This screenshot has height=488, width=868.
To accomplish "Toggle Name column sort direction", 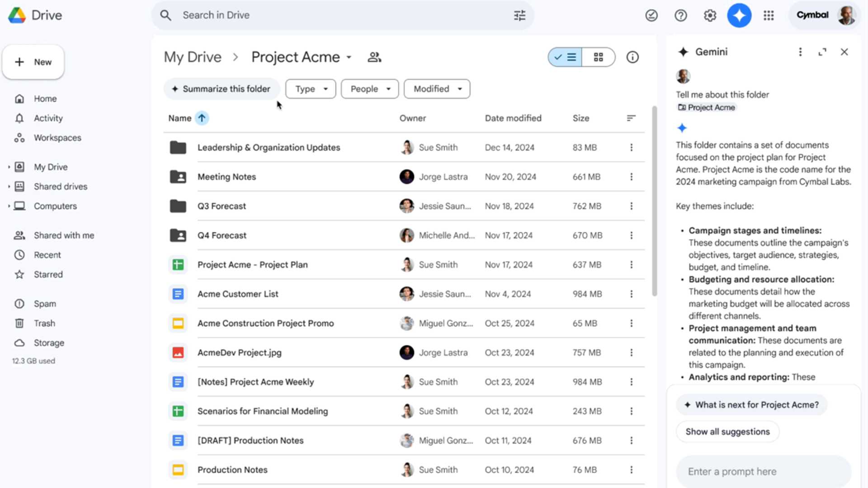I will point(202,118).
